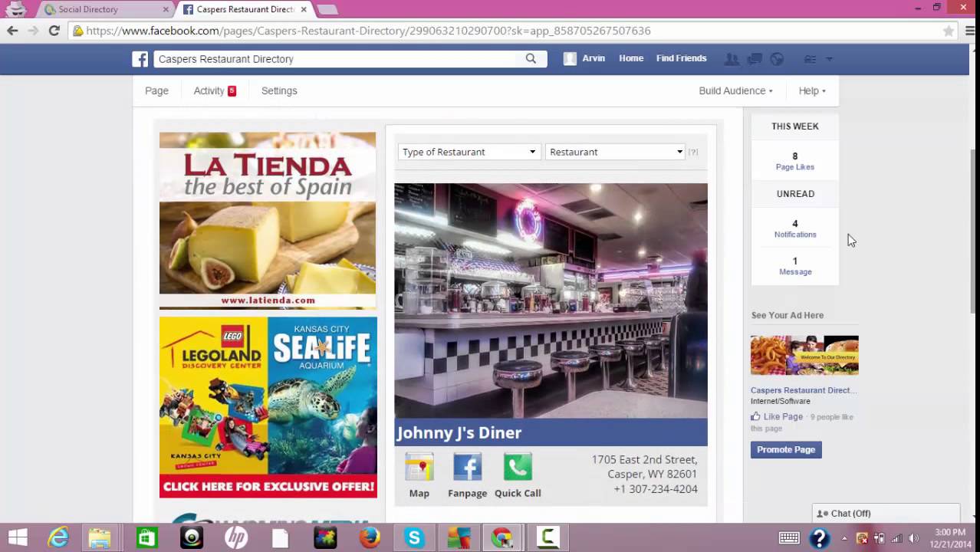Click Johnny J's Diner title
Image resolution: width=980 pixels, height=552 pixels.
tap(459, 432)
